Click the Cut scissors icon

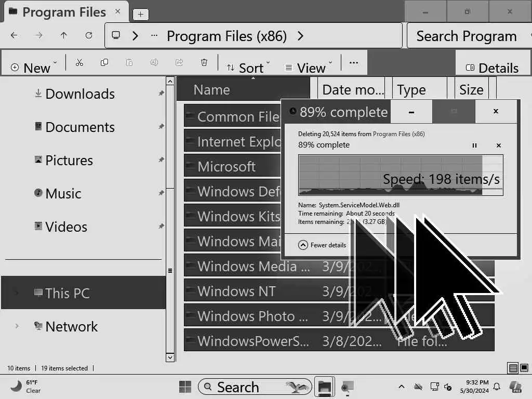pos(79,62)
